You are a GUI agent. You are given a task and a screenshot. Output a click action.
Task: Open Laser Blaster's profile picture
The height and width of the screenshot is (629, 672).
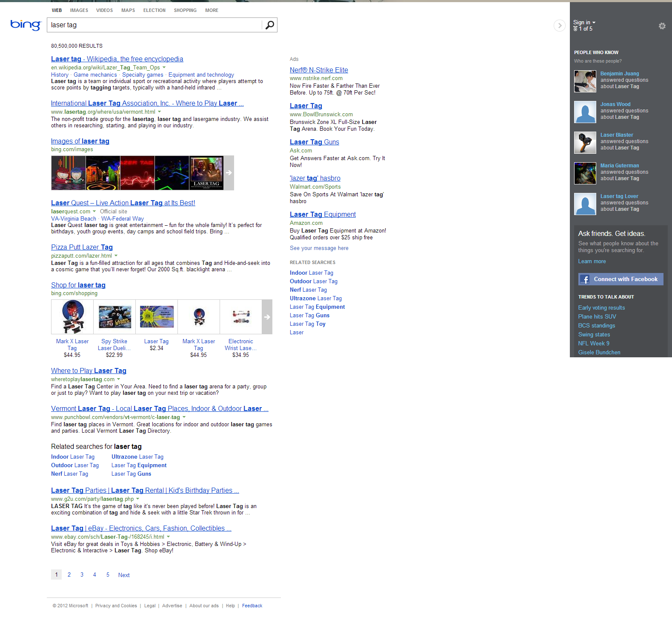coord(585,143)
